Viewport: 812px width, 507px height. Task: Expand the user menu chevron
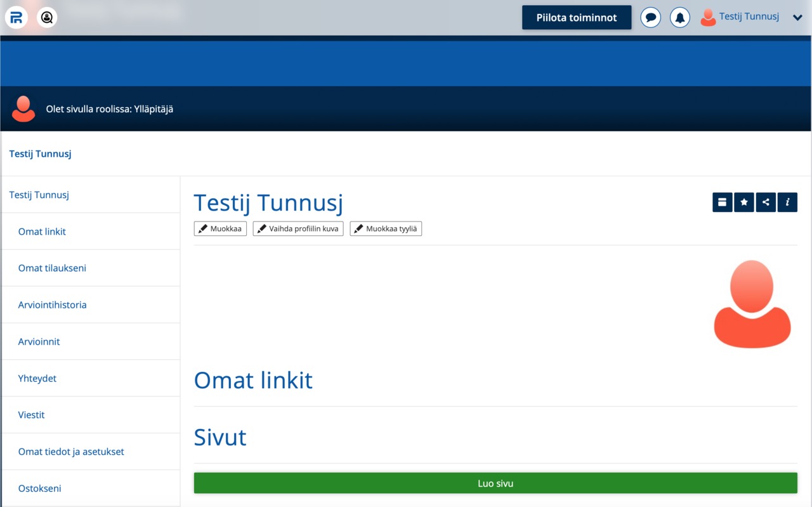(x=797, y=18)
